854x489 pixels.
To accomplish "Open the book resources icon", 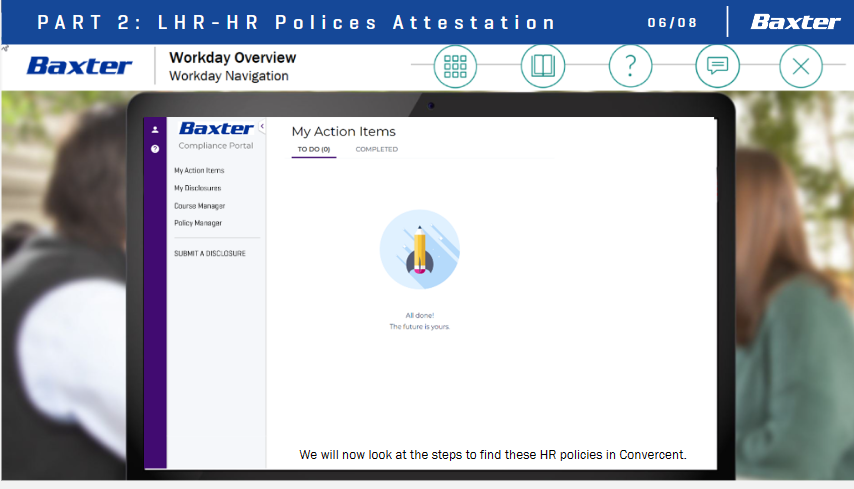I will coord(542,66).
